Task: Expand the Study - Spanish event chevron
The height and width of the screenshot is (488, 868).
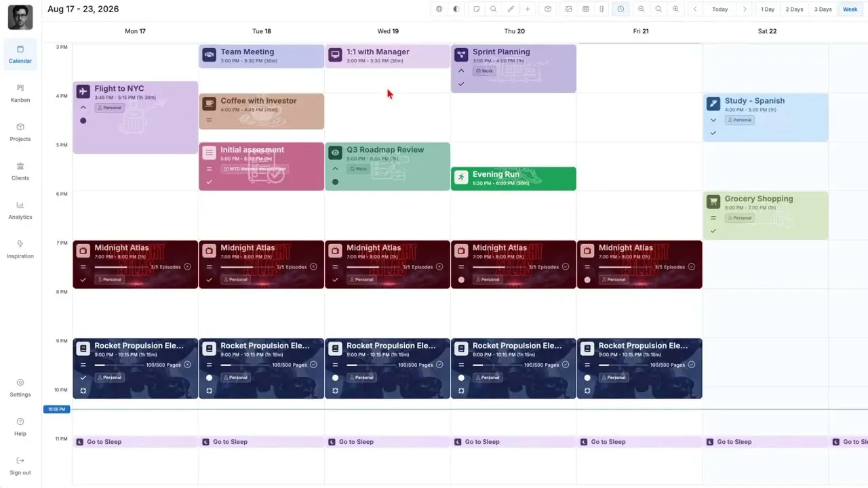Action: click(x=713, y=120)
